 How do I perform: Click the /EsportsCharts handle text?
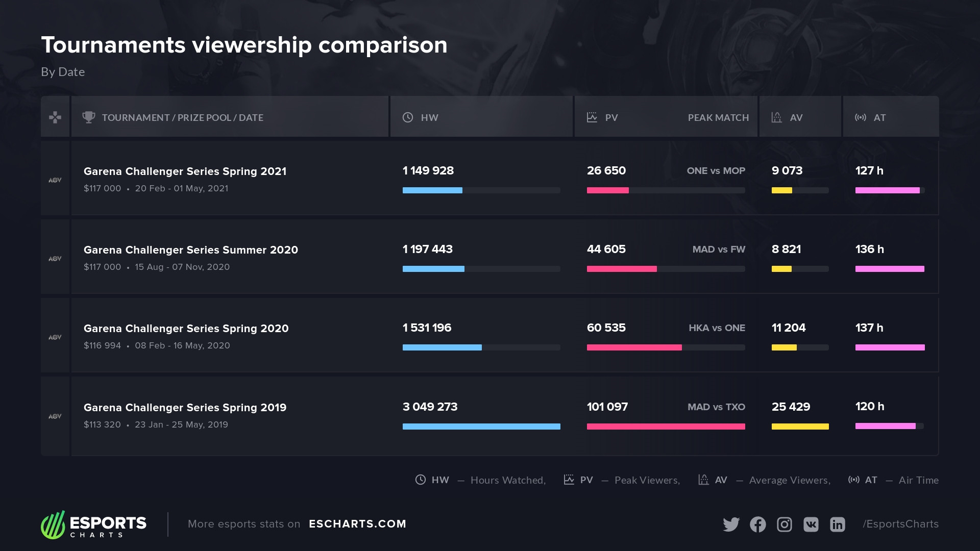point(900,524)
